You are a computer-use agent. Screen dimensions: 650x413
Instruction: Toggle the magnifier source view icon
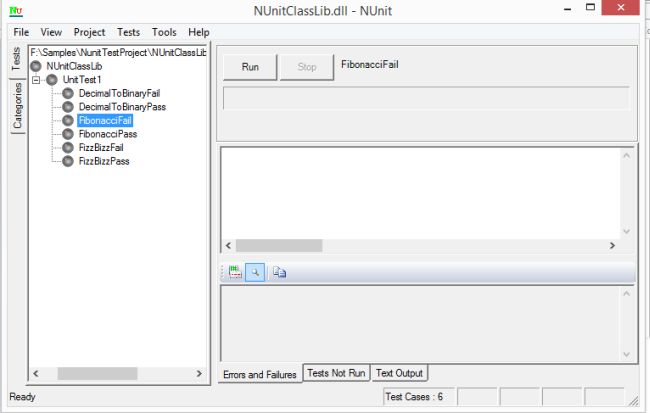pos(255,272)
